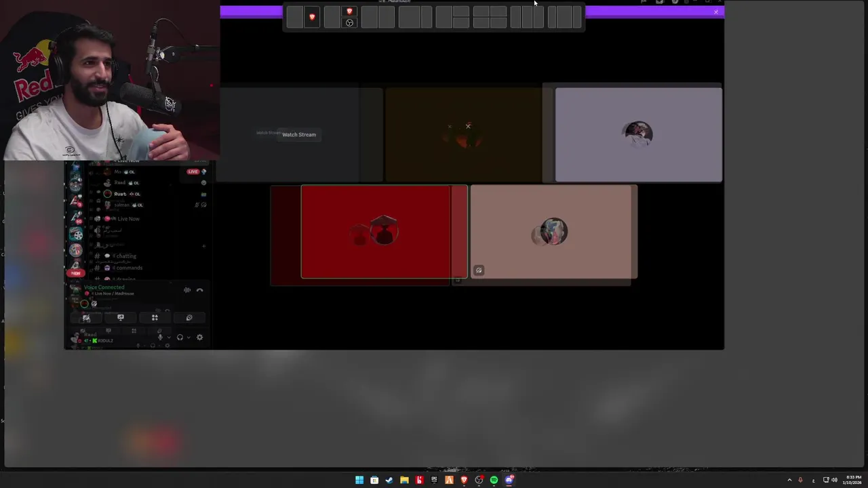Open the commands text channel

pyautogui.click(x=127, y=268)
